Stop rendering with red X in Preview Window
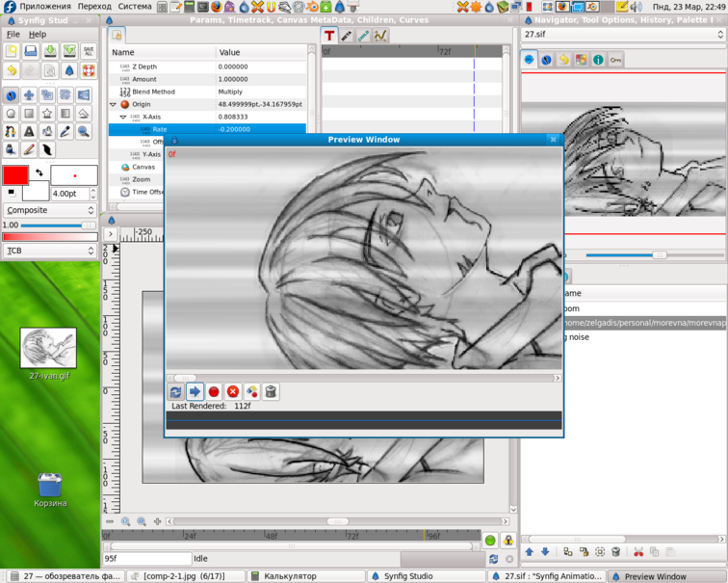 [x=233, y=391]
